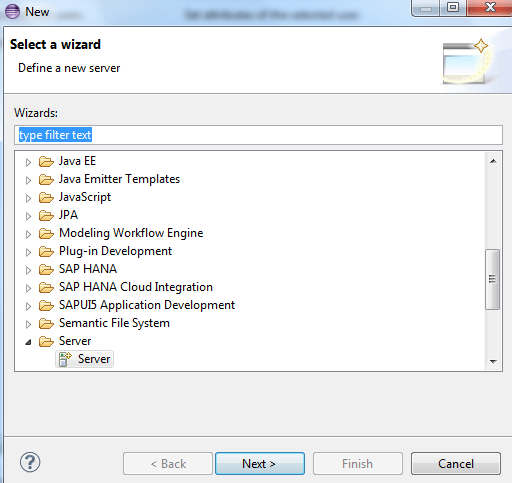512x483 pixels.
Task: Select the Server folder label
Action: pos(75,341)
